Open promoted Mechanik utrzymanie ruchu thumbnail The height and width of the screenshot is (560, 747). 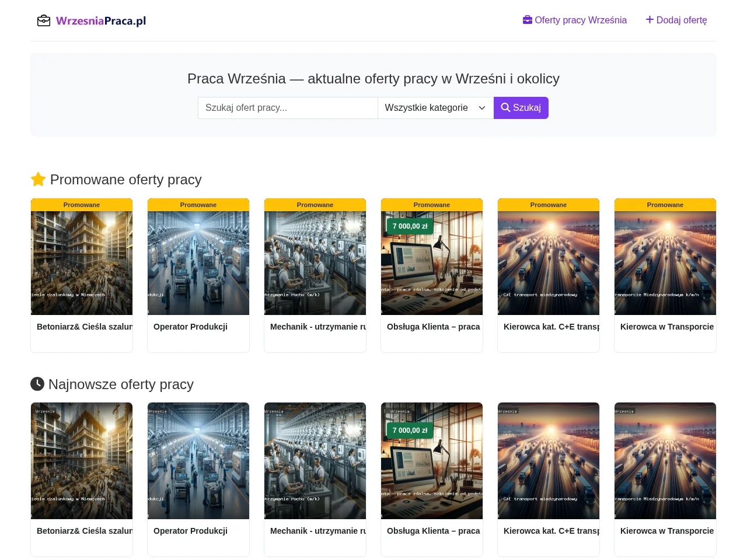[315, 263]
